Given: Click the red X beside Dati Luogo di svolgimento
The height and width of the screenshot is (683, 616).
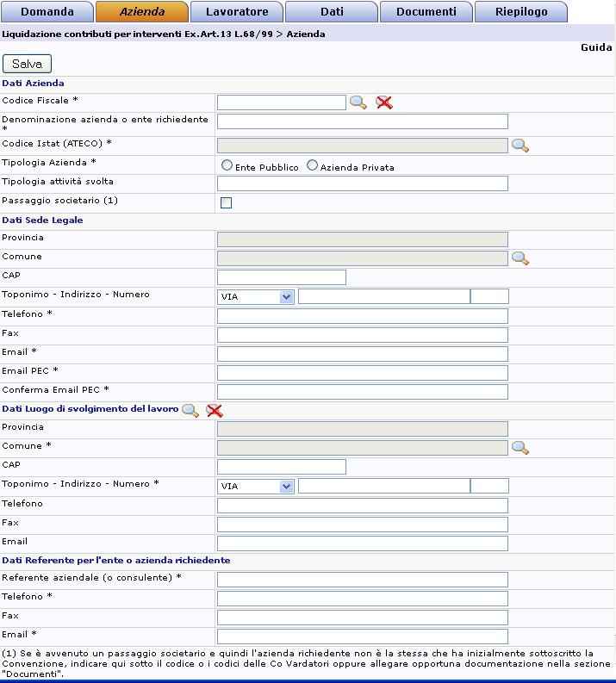Looking at the screenshot, I should click(215, 410).
